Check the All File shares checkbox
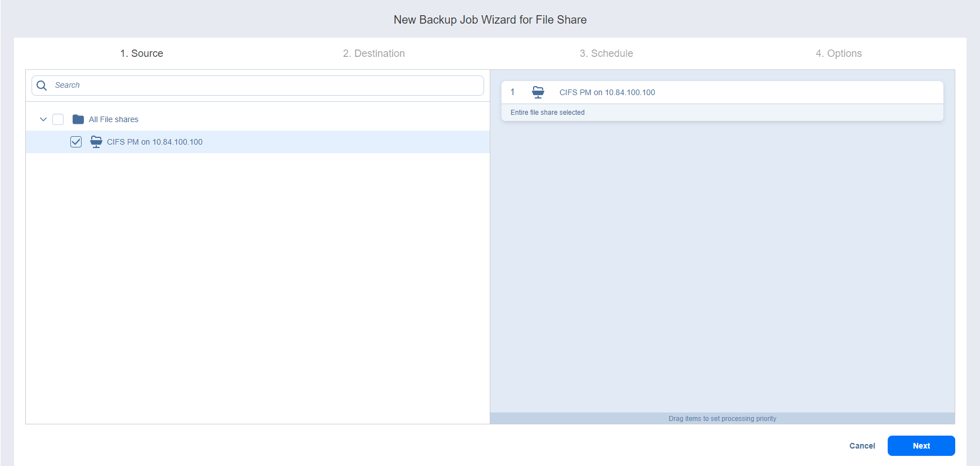This screenshot has width=980, height=466. [x=58, y=119]
